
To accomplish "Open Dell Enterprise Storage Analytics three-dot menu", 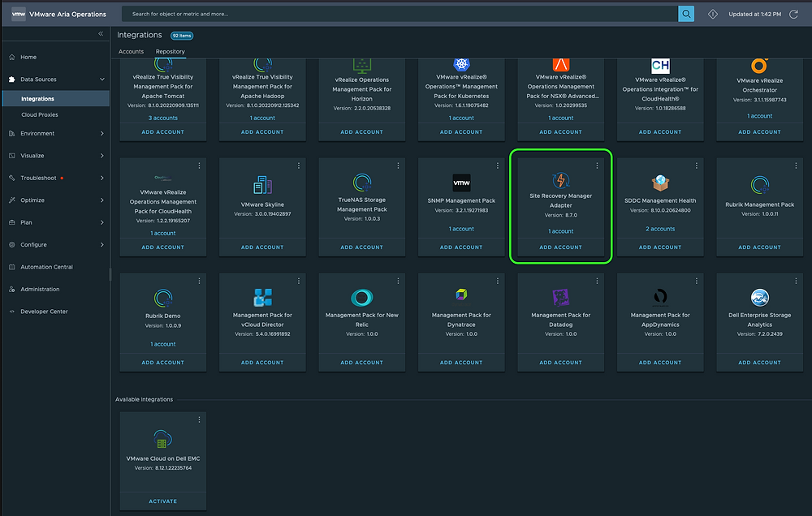I will click(796, 281).
